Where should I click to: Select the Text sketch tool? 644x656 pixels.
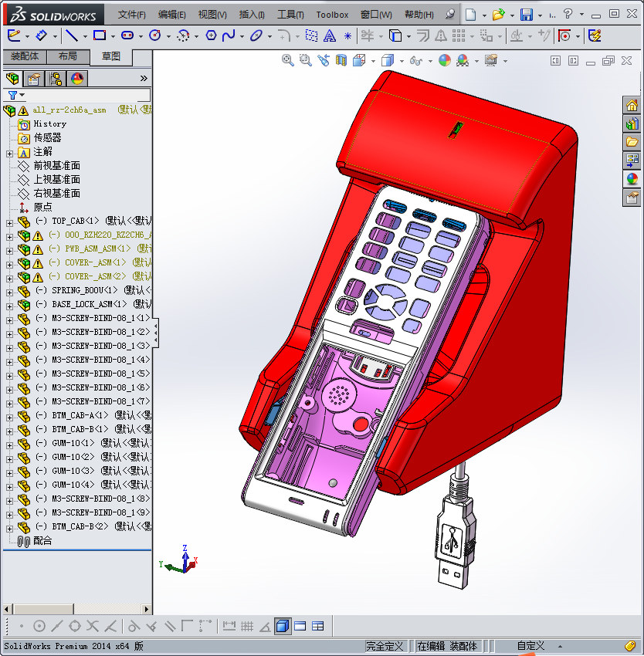click(330, 36)
